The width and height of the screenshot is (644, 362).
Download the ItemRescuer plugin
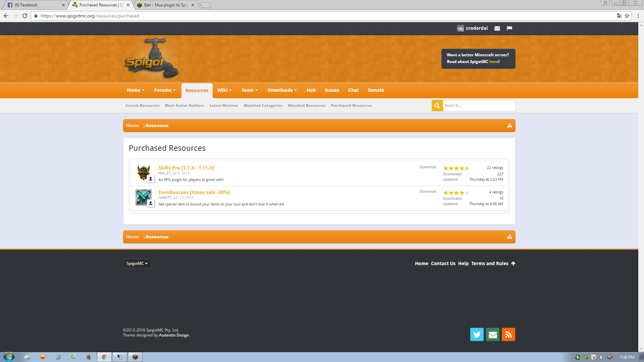tap(427, 191)
